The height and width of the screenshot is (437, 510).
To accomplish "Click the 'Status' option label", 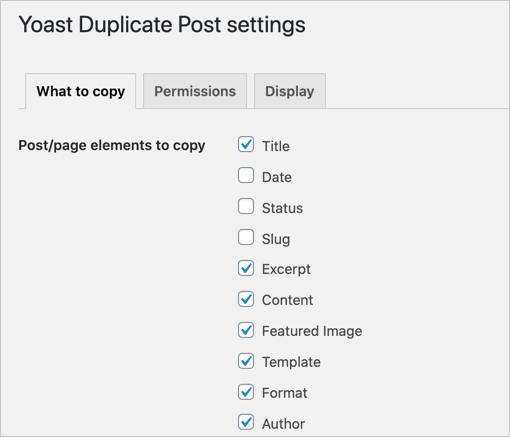I will tap(282, 208).
